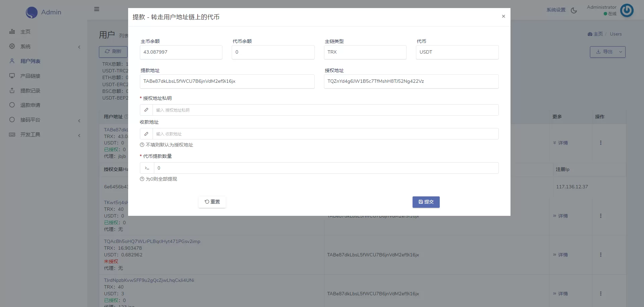
Task: Click the Administrator avatar power icon
Action: (x=627, y=10)
